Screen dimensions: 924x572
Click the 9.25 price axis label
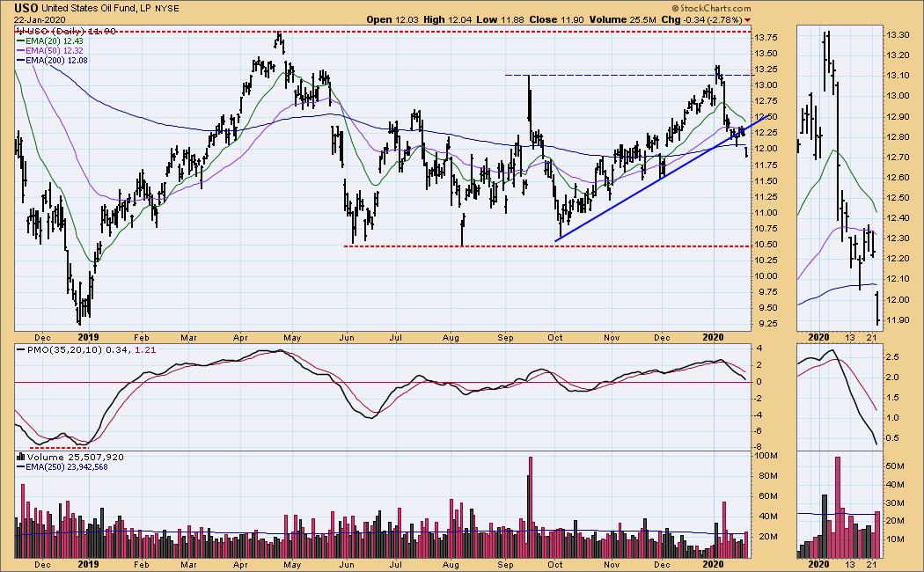click(766, 324)
